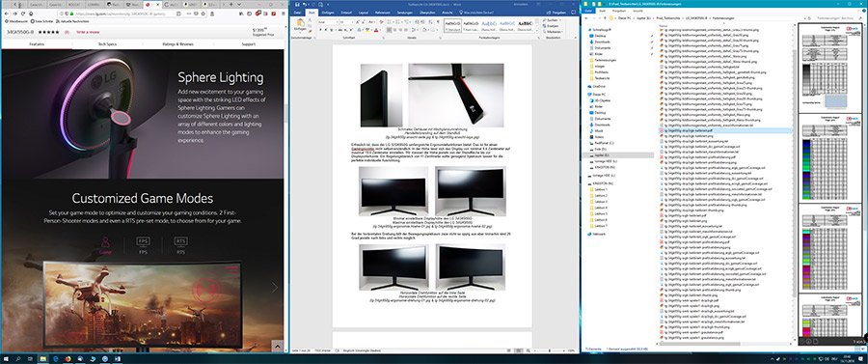
Task: Open the Word font name dropdown
Action: (x=338, y=22)
